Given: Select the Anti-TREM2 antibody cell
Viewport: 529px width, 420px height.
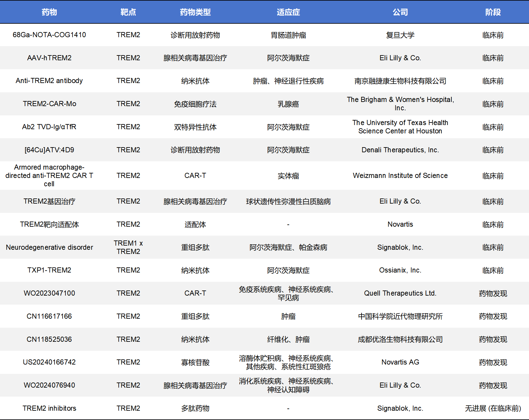Looking at the screenshot, I should pyautogui.click(x=49, y=81).
